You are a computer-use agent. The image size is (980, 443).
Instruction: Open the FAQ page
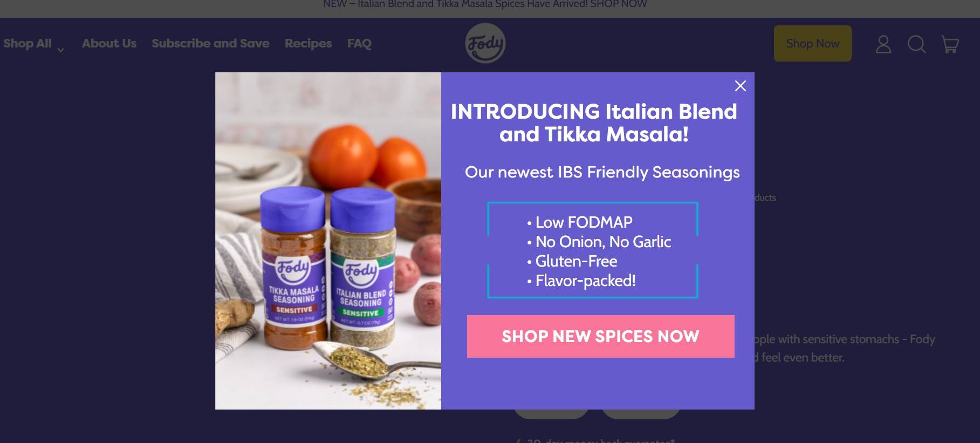359,43
